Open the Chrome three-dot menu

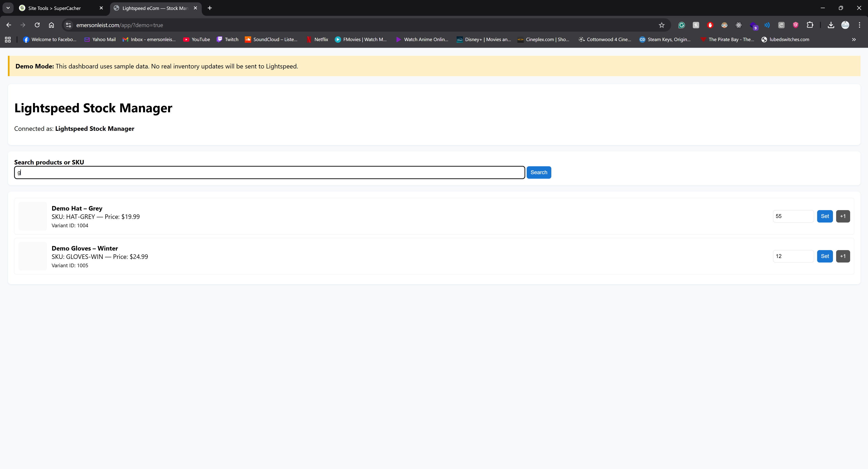pos(859,25)
